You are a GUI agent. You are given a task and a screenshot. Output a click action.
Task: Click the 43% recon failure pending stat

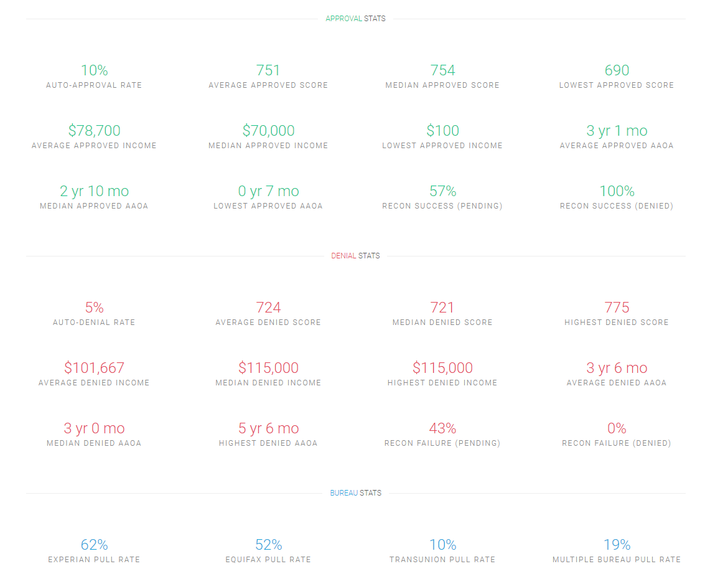pyautogui.click(x=442, y=429)
